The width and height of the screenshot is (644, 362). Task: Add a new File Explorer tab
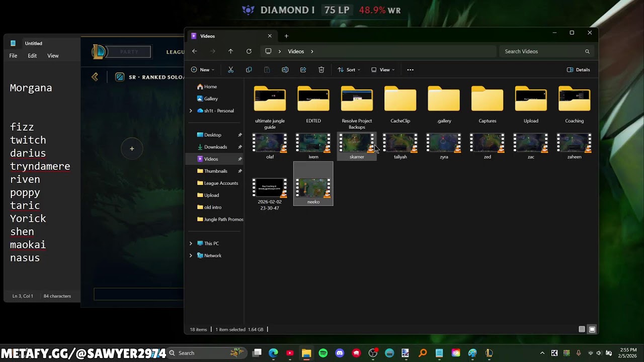coord(286,36)
